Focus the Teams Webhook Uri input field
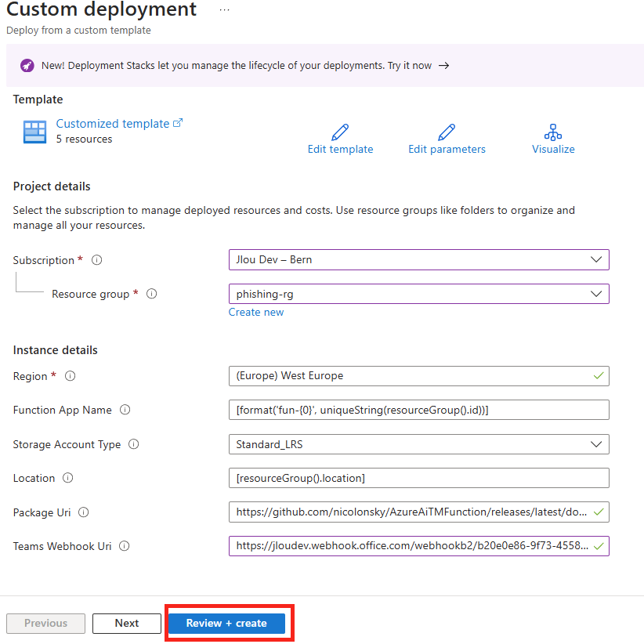Viewport: 644px width, 644px height. (x=418, y=546)
